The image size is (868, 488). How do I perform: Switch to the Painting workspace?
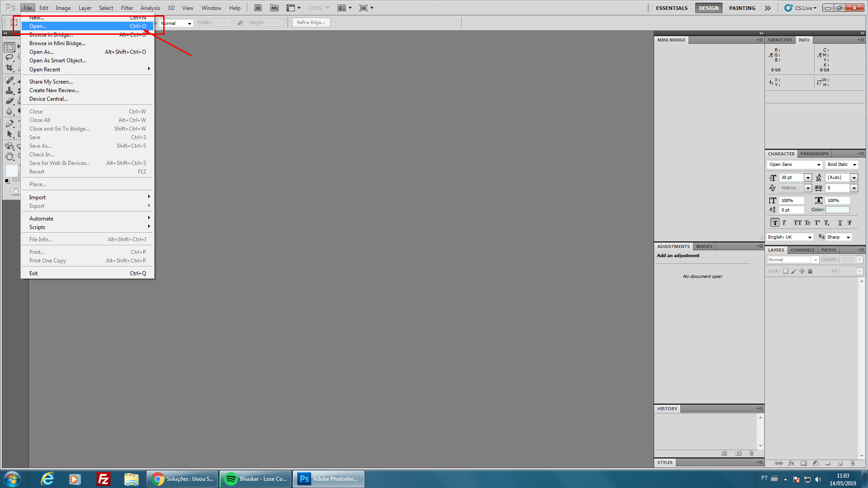(x=742, y=8)
